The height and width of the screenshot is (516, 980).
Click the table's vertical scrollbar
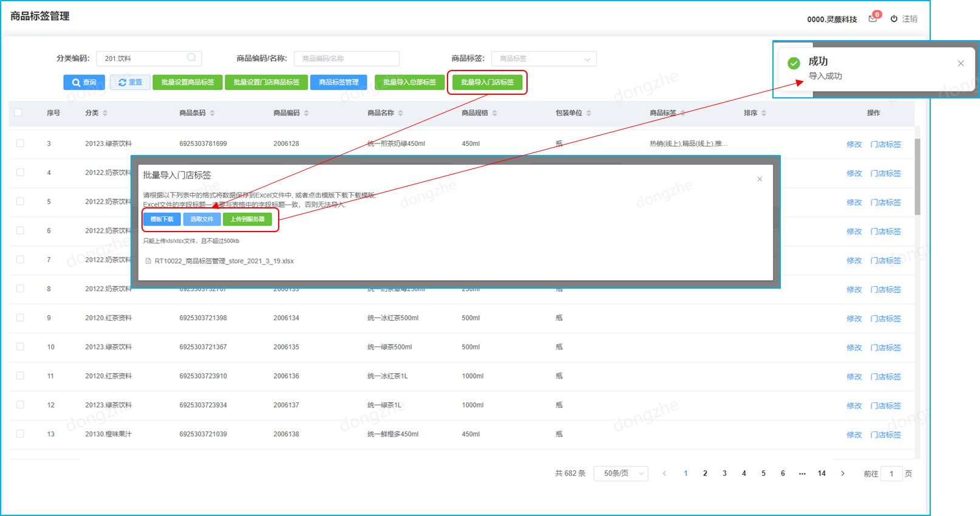[x=917, y=177]
